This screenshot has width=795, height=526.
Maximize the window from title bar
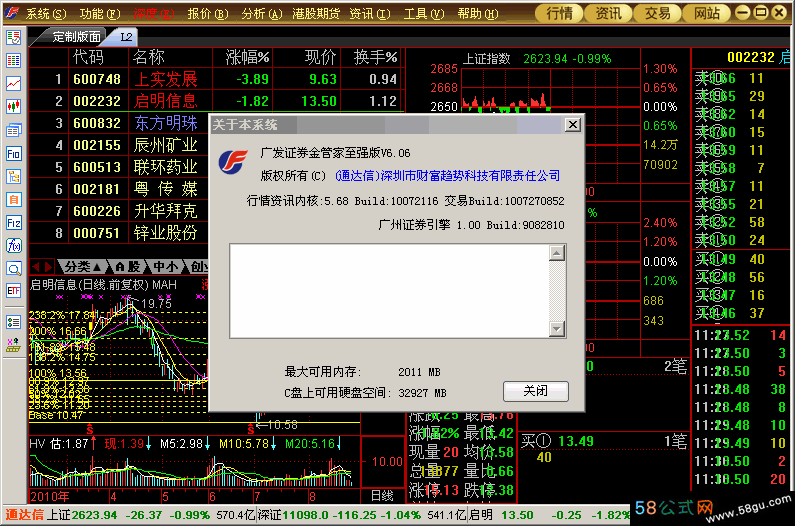point(761,13)
